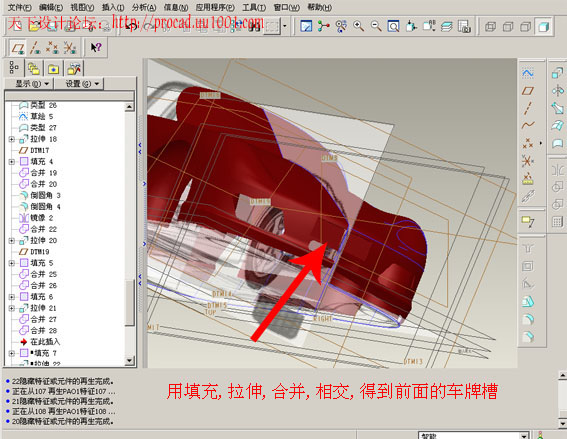Open the 插入 menu
567x439 pixels.
[x=112, y=7]
